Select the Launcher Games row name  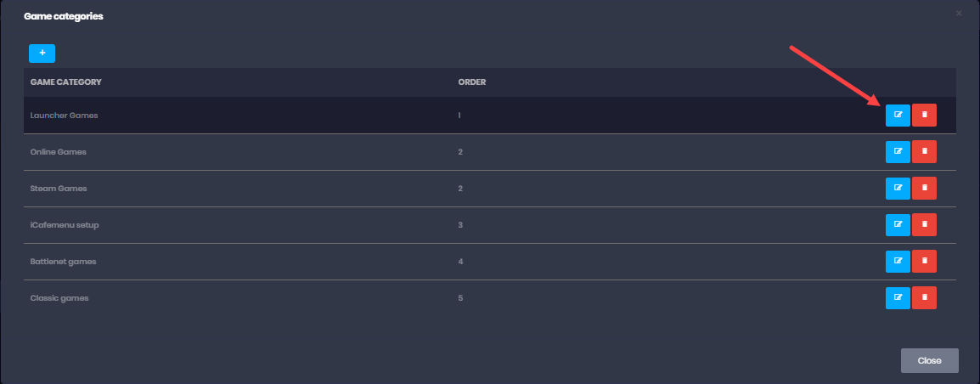[65, 116]
